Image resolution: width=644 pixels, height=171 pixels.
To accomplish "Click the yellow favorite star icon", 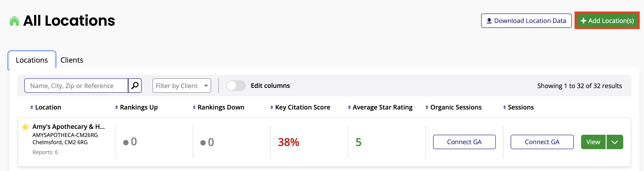I will point(25,127).
